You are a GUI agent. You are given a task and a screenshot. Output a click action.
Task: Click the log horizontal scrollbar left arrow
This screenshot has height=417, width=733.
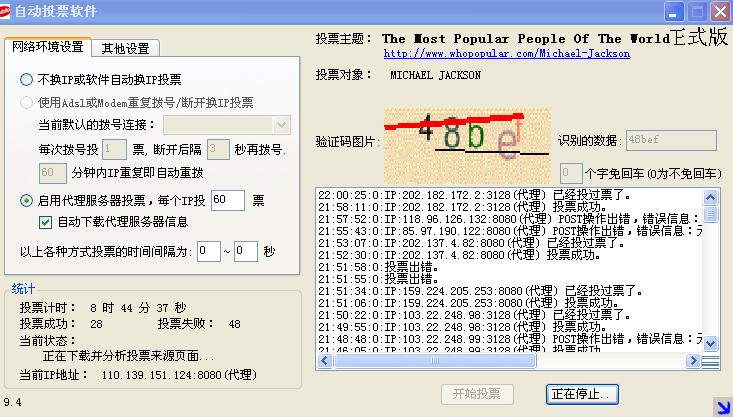click(x=325, y=360)
